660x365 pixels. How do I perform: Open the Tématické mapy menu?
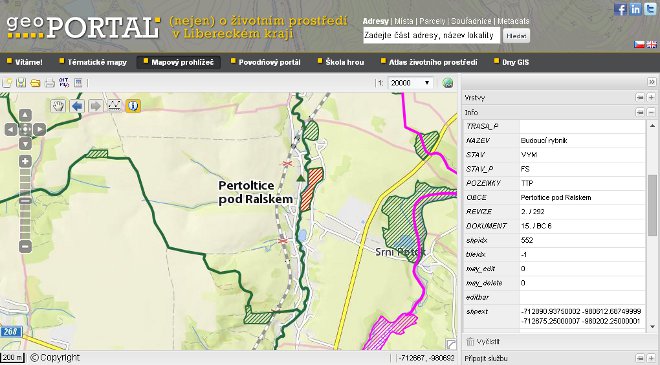click(x=93, y=62)
